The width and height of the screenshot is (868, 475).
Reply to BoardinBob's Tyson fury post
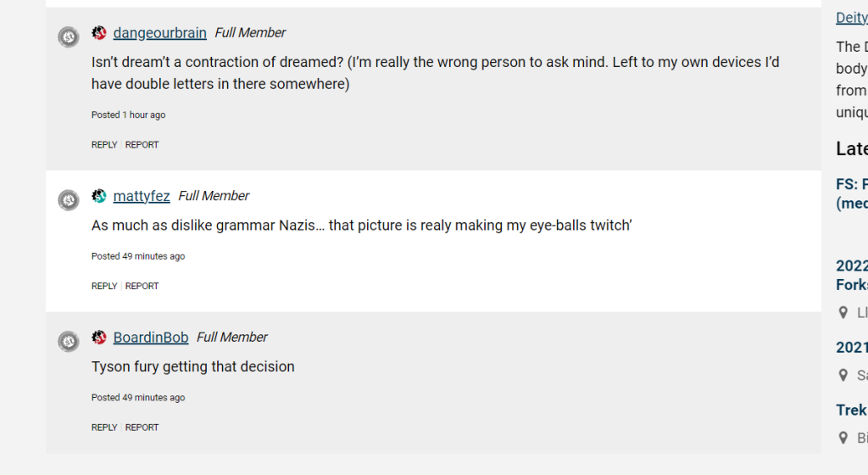104,428
